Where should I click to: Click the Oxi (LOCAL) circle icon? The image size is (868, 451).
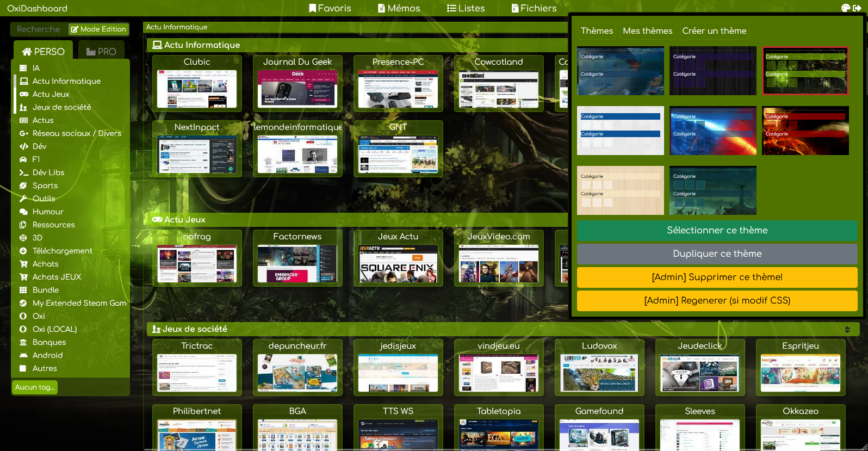pyautogui.click(x=23, y=329)
